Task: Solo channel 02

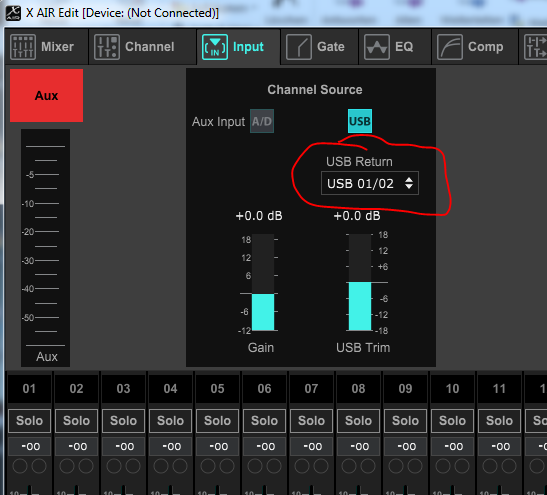Action: (76, 421)
